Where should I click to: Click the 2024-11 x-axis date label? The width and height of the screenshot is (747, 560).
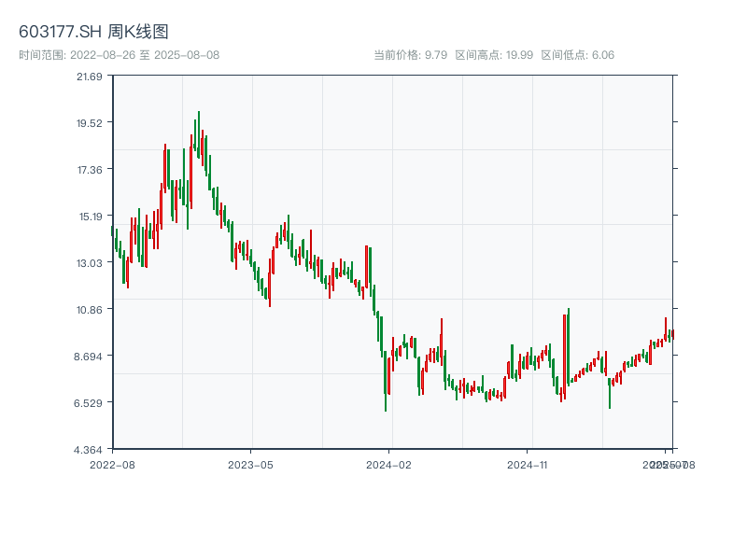tap(528, 464)
